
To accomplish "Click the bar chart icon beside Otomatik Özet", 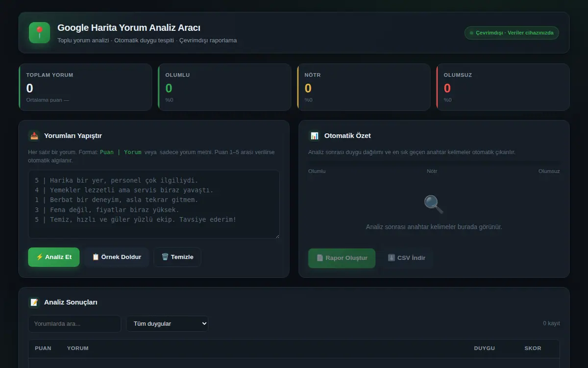I will point(314,135).
